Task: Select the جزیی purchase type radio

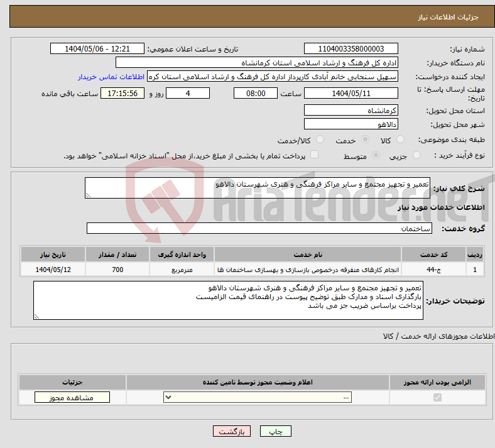Action: (x=416, y=155)
